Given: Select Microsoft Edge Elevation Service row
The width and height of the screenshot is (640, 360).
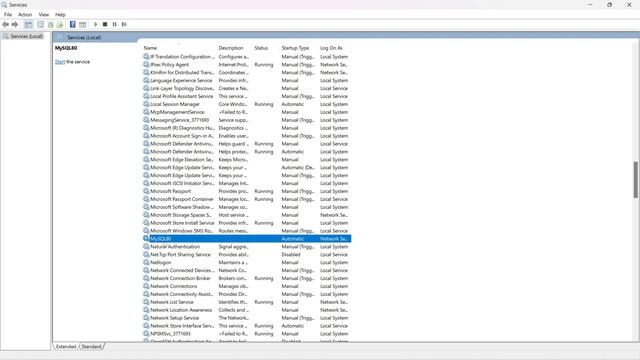Looking at the screenshot, I should pyautogui.click(x=247, y=160).
